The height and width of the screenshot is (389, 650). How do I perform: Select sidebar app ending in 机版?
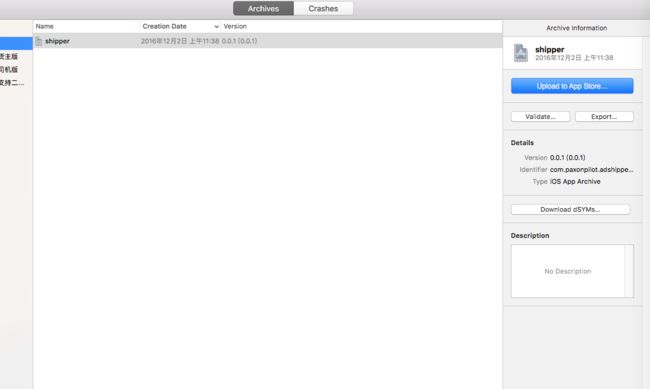tap(9, 69)
